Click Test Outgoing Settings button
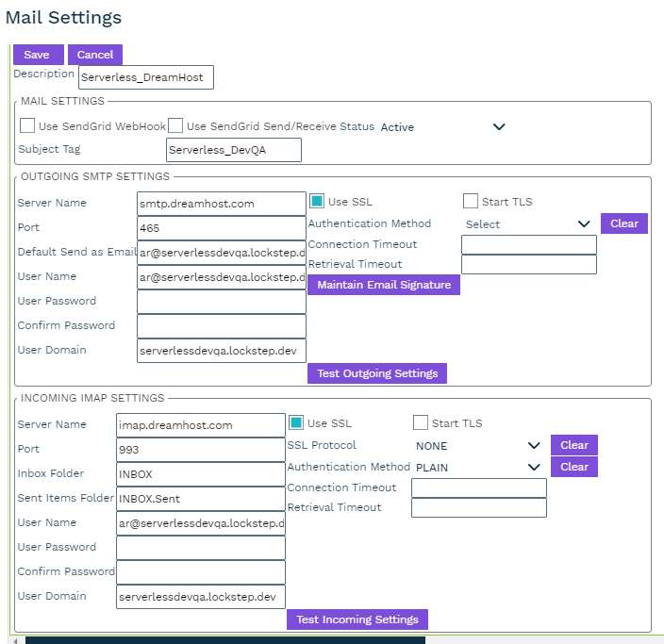The width and height of the screenshot is (664, 644). [x=376, y=373]
